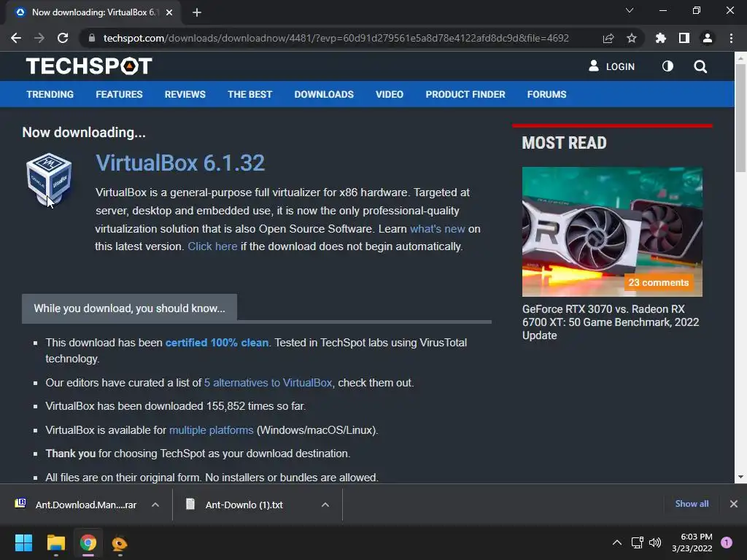This screenshot has width=747, height=560.
Task: Go back to the previous page
Action: (16, 38)
